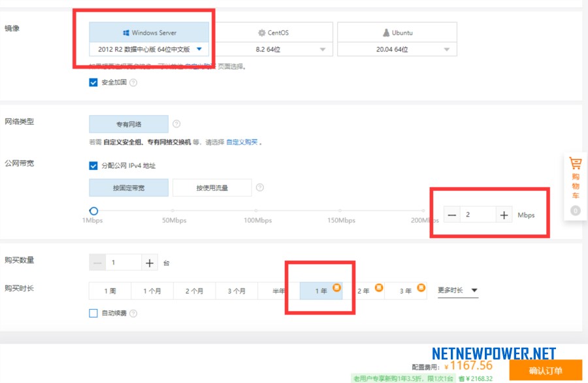Screen dimensions: 588x383
Task: Open help icon next to 专有网络
Action: pyautogui.click(x=176, y=124)
